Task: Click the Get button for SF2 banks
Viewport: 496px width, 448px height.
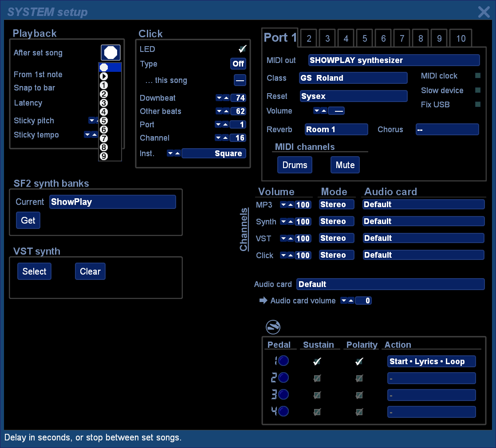Action: (28, 220)
